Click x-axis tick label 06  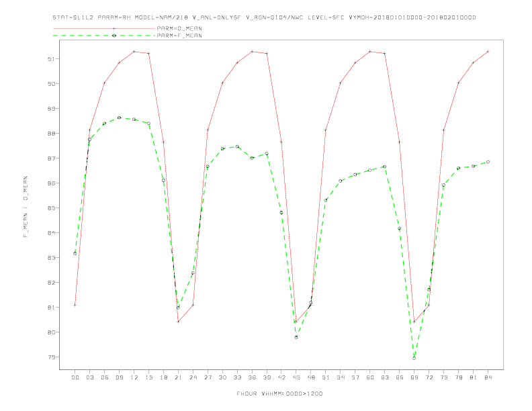coord(105,377)
